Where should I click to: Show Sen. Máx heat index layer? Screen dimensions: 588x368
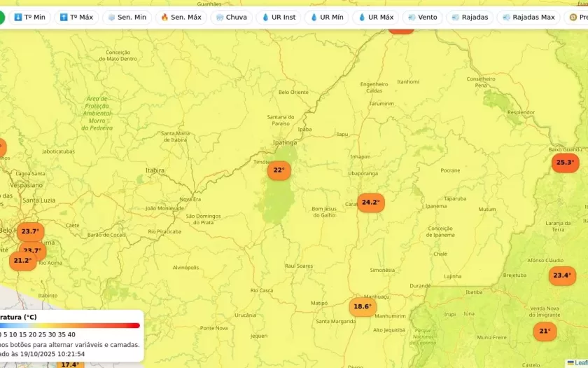point(181,17)
